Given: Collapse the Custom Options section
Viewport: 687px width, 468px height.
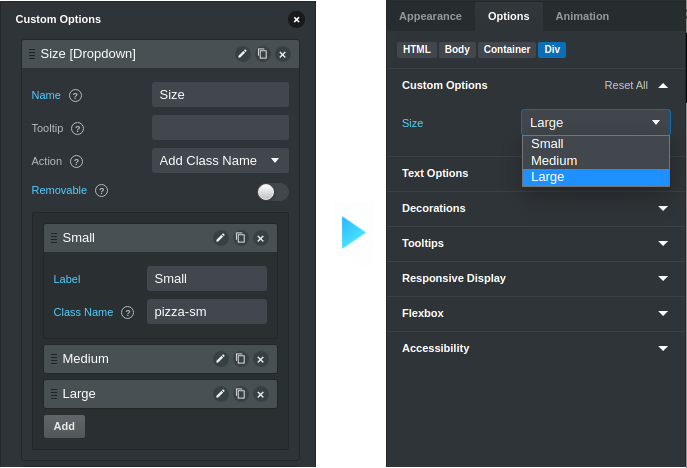Looking at the screenshot, I should coord(663,85).
